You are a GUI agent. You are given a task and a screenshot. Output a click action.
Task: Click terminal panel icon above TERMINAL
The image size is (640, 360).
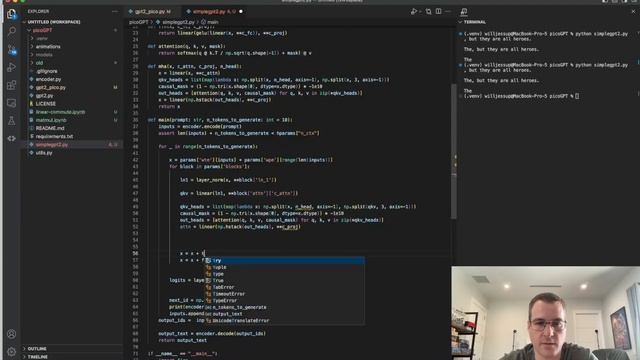(464, 11)
